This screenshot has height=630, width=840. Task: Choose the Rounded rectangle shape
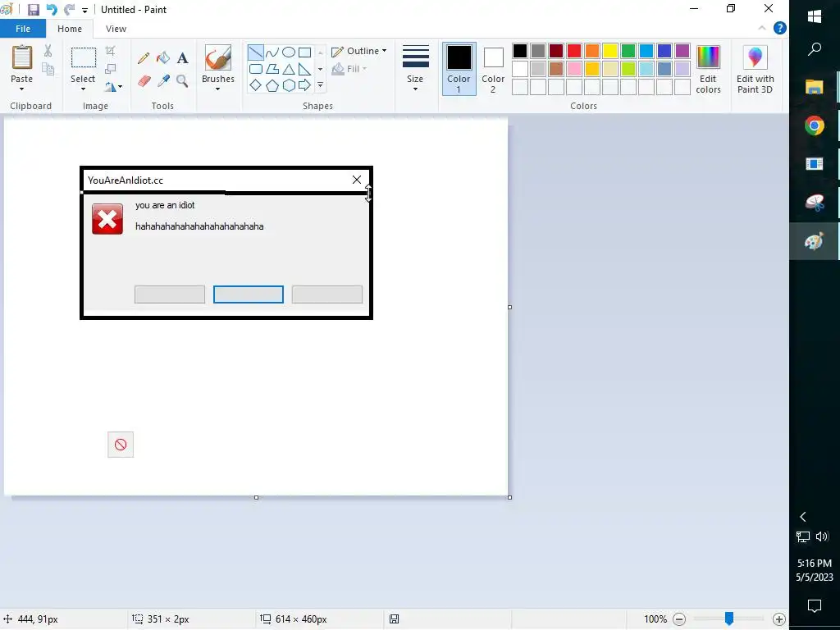(256, 69)
